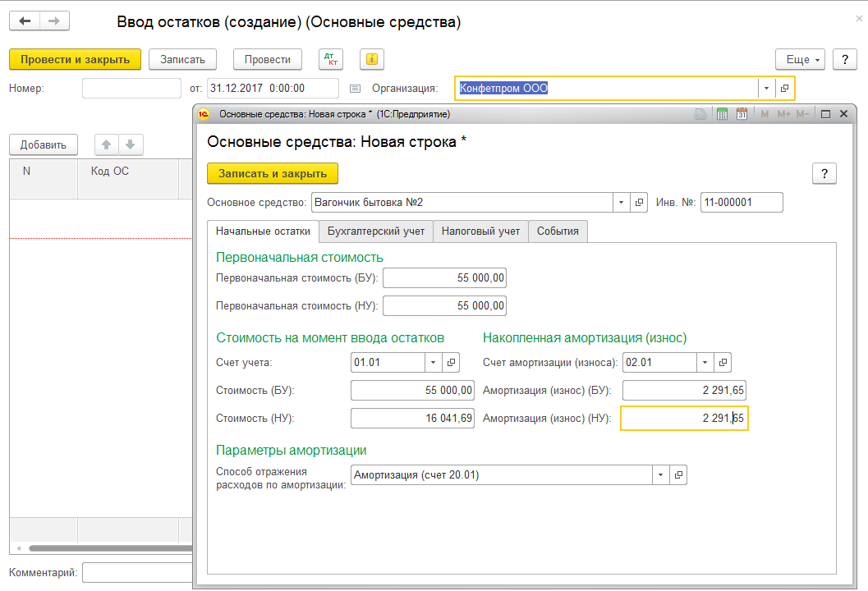Screen dimensions: 868x591
Task: Open the calendar icon in dialog title bar
Action: [x=742, y=114]
